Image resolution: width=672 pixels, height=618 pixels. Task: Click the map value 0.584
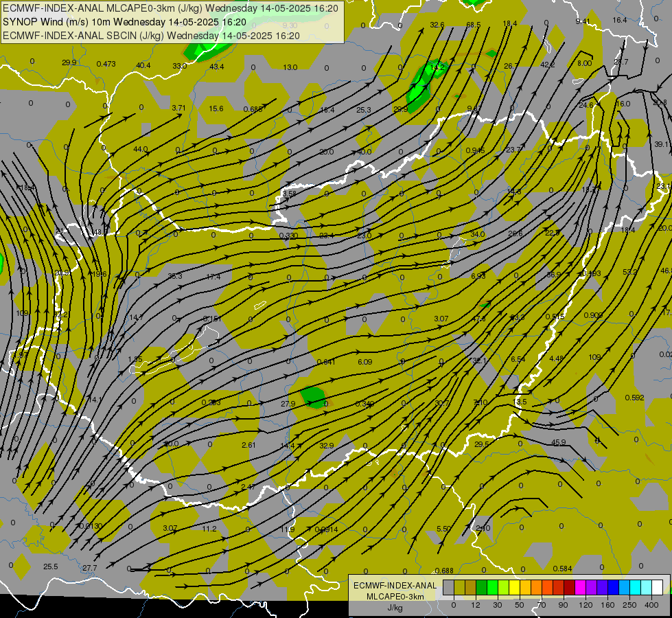562,569
